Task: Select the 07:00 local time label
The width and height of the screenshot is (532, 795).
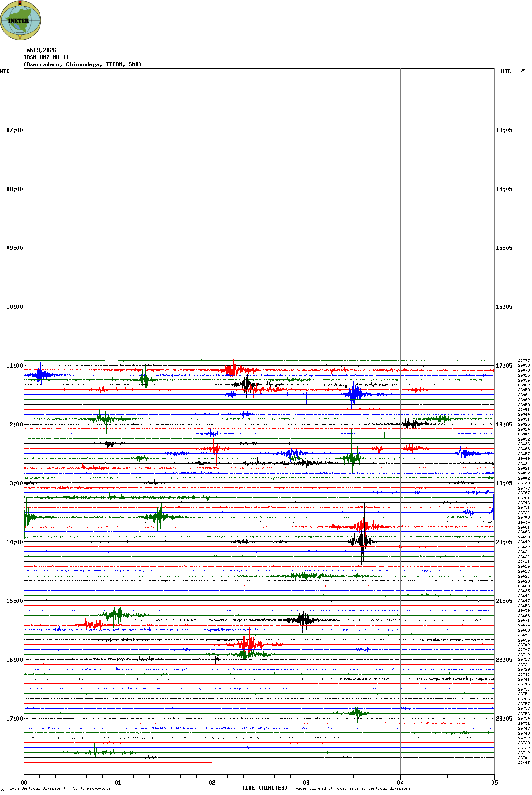Action: 14,130
